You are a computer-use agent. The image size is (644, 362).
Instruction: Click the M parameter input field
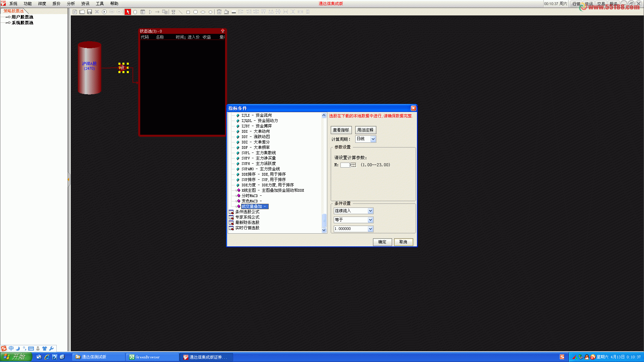(x=346, y=165)
